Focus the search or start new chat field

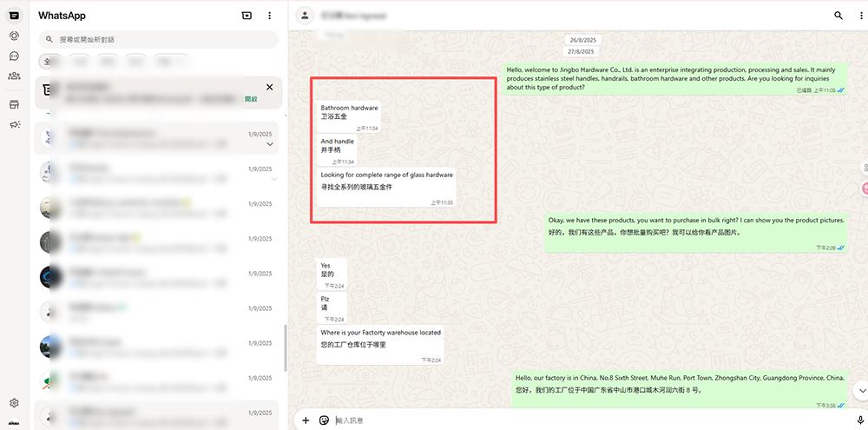pyautogui.click(x=158, y=39)
